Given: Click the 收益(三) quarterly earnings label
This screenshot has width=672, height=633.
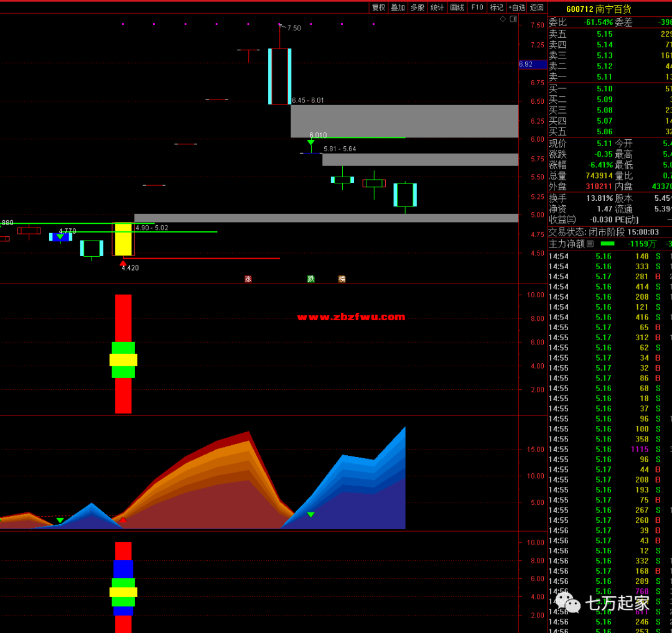Looking at the screenshot, I should coord(562,219).
